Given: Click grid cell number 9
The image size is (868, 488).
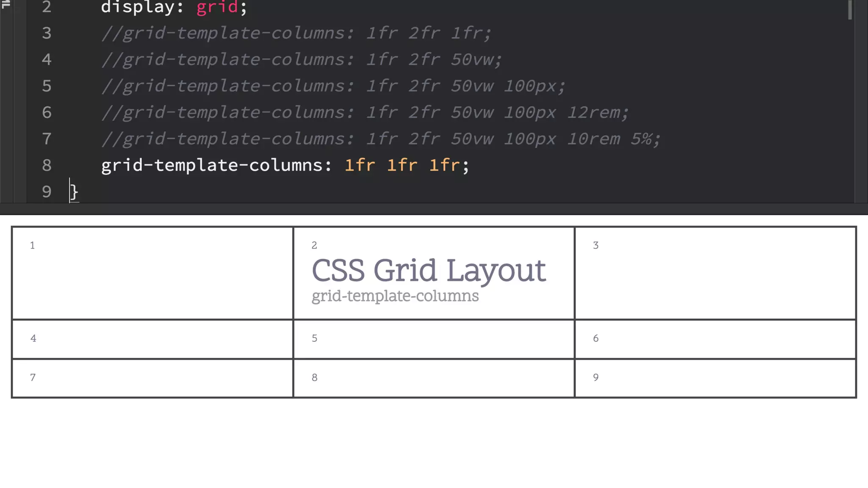Looking at the screenshot, I should [715, 378].
